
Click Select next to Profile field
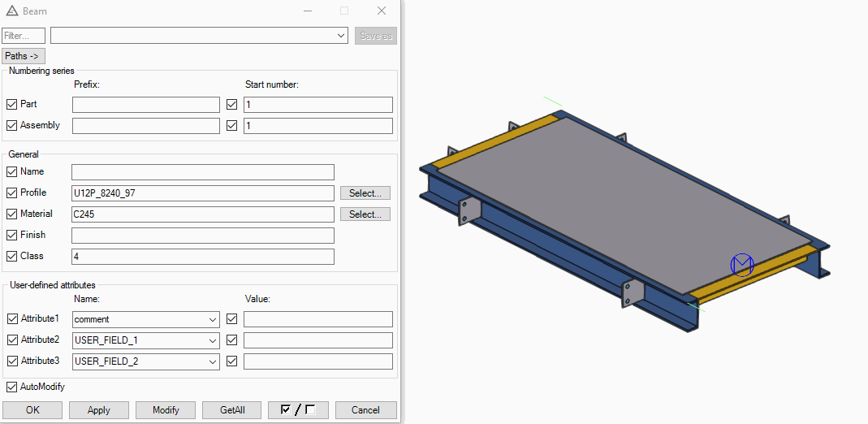click(365, 193)
